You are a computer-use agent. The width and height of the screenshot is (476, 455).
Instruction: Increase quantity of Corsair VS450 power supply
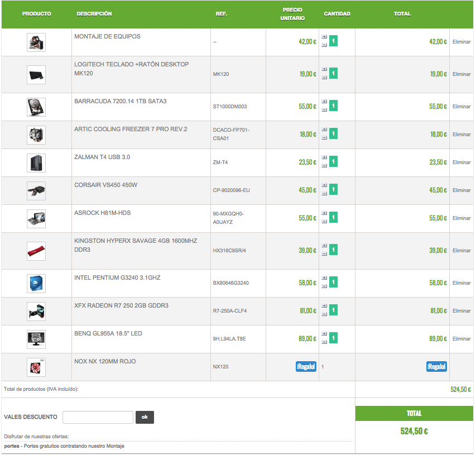[324, 185]
